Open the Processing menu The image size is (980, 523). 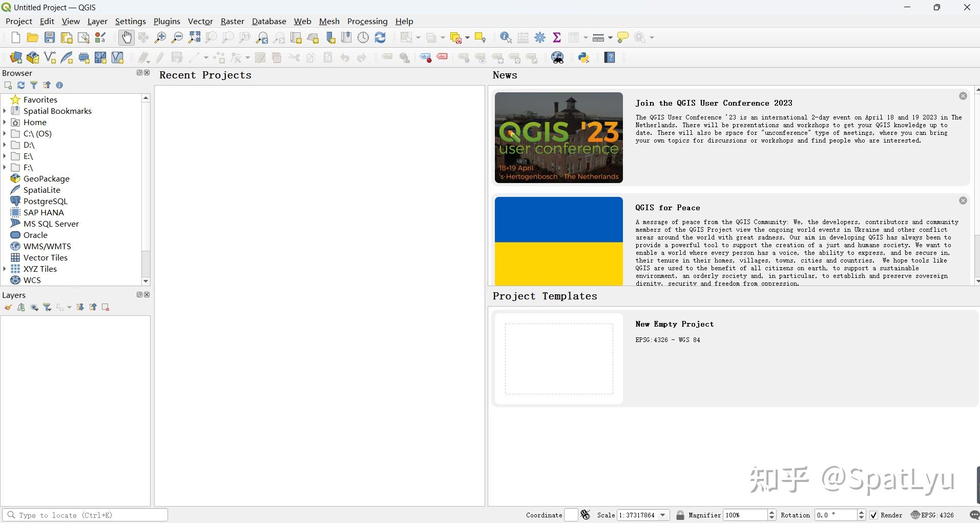point(367,22)
